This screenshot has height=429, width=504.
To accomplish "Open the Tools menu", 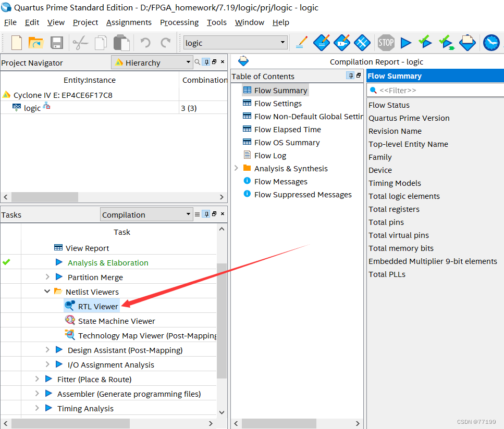I will click(217, 22).
